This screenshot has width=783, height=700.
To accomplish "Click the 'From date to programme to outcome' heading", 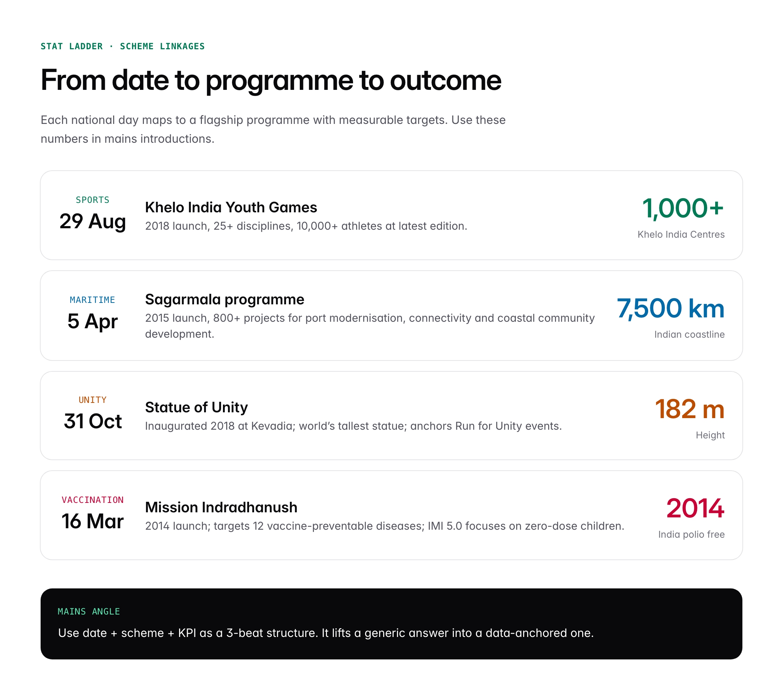I will pos(270,80).
